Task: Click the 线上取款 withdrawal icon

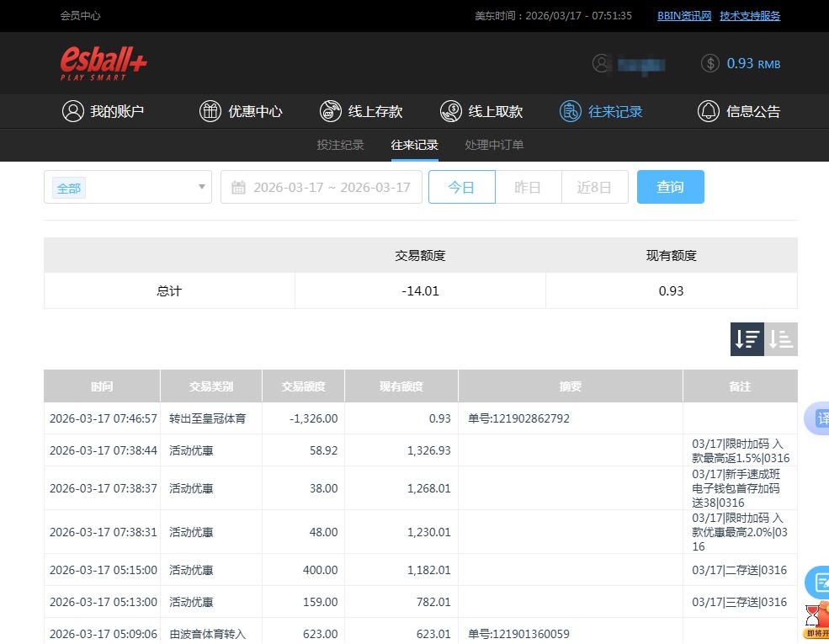Action: coord(452,110)
